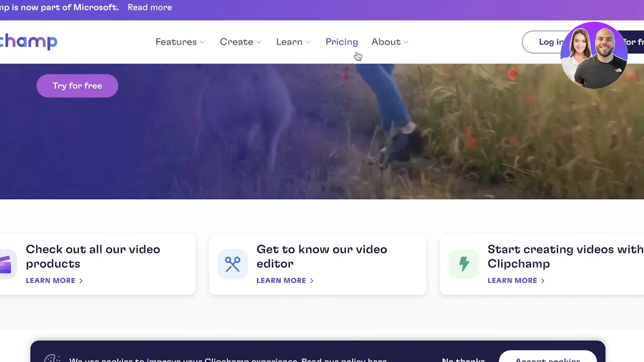Click Learn More under Start creating videos
The width and height of the screenshot is (644, 362).
(516, 281)
